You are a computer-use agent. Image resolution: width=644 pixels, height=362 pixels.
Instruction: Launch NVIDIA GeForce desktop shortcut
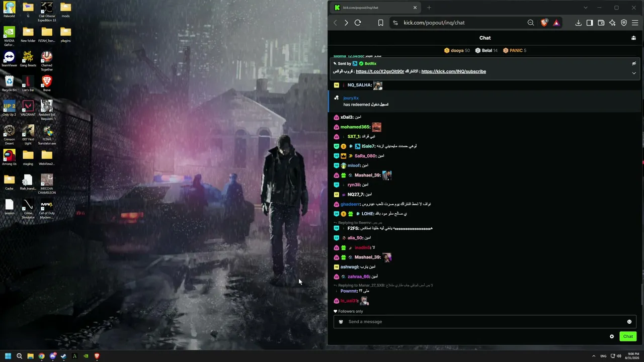point(9,36)
